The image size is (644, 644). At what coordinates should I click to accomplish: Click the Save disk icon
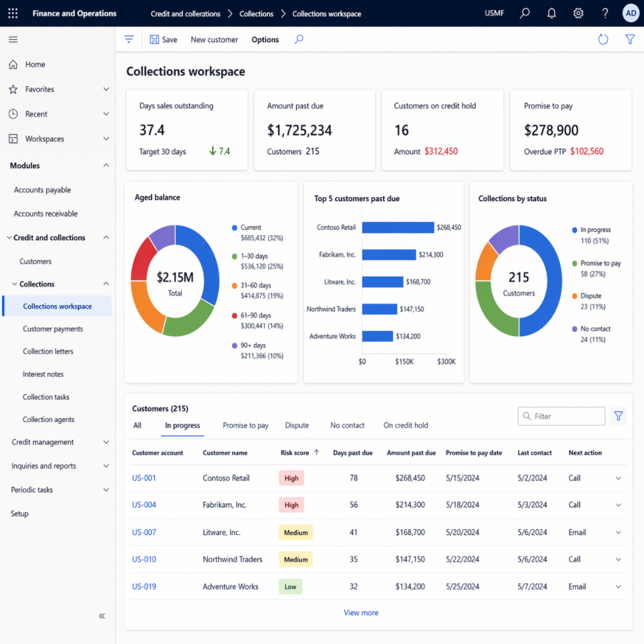click(155, 40)
